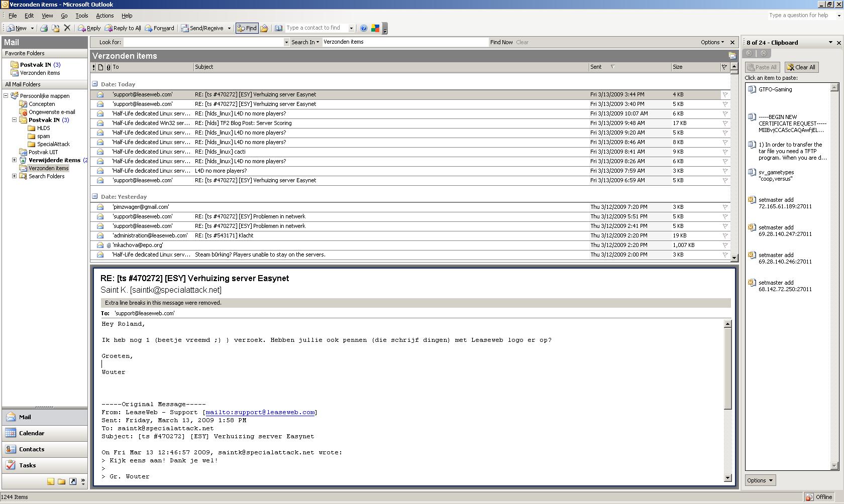Viewport: 844px width, 504px height.
Task: Open the Search In dropdown
Action: tap(305, 42)
